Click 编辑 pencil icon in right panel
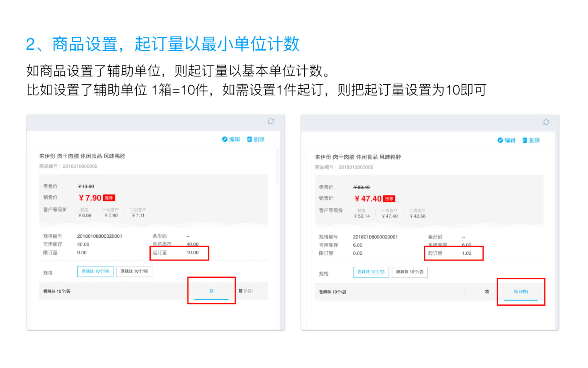 [500, 140]
